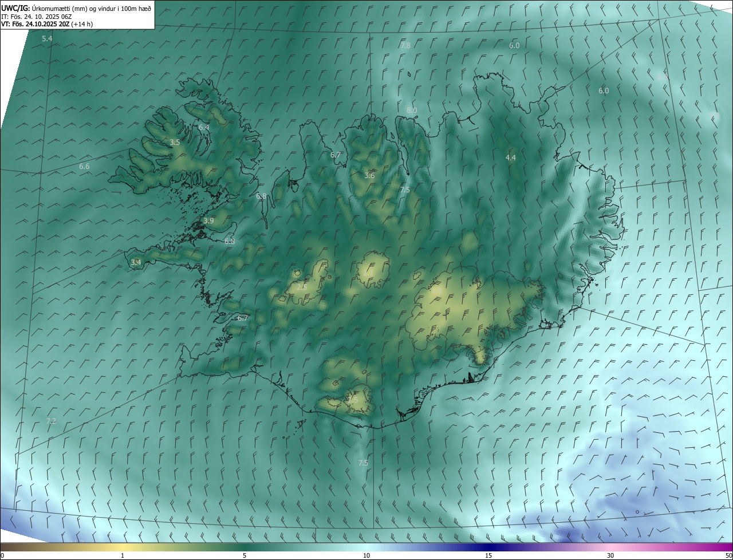Select the 7.8 value label north of Iceland

coord(405,45)
